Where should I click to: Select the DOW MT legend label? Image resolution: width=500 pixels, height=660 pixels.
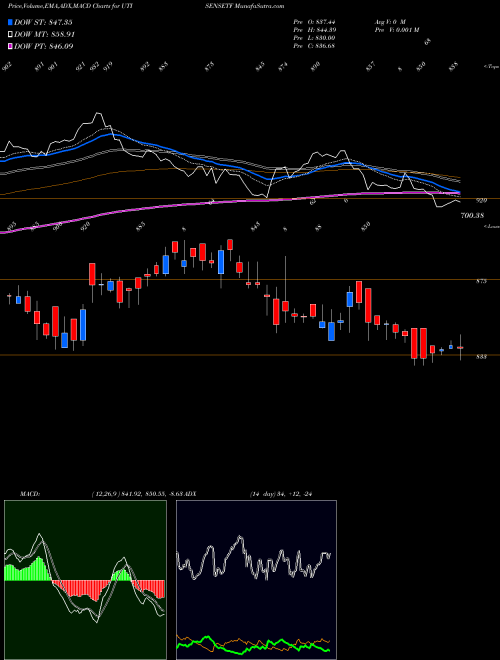(44, 34)
